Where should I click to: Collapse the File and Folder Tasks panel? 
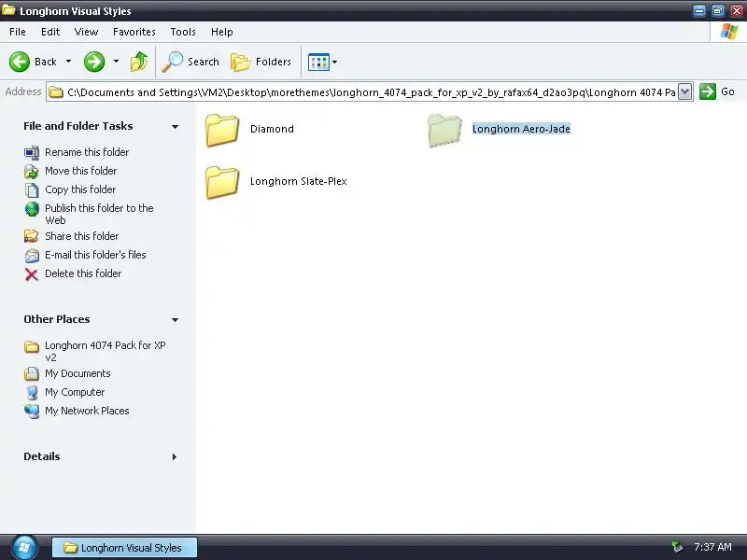click(175, 127)
